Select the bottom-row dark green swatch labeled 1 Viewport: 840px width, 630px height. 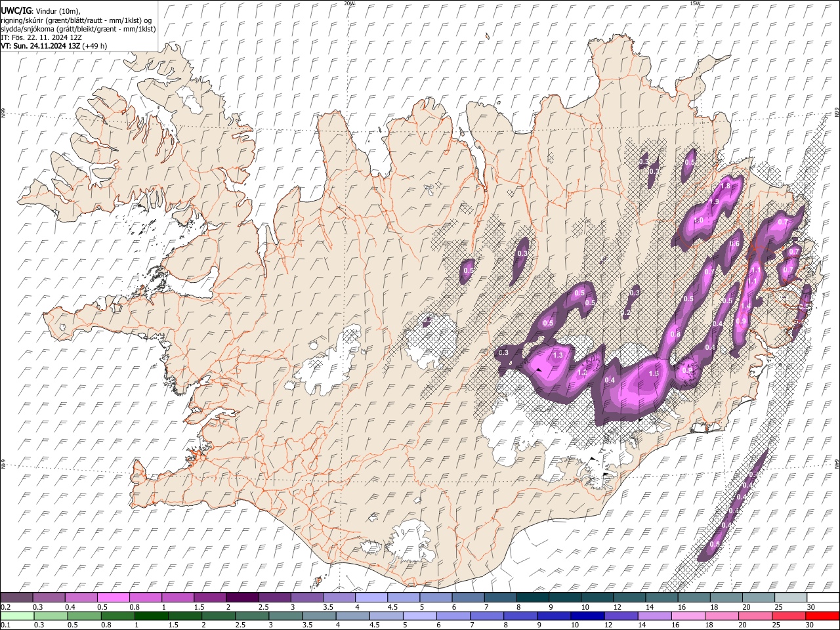pyautogui.click(x=152, y=616)
